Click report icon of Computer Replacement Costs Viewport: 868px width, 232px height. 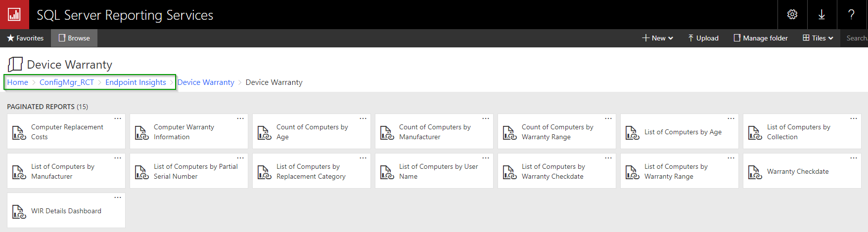(x=19, y=133)
